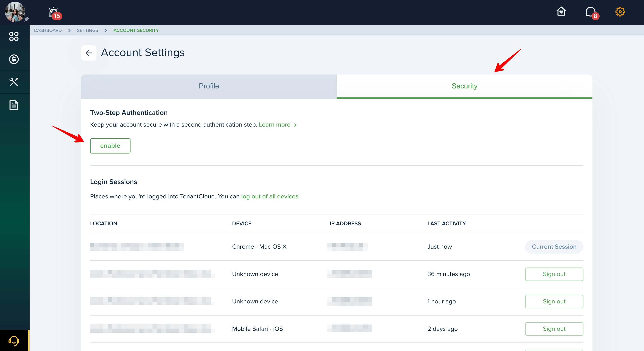
Task: Open the user profile avatar
Action: coord(15,12)
